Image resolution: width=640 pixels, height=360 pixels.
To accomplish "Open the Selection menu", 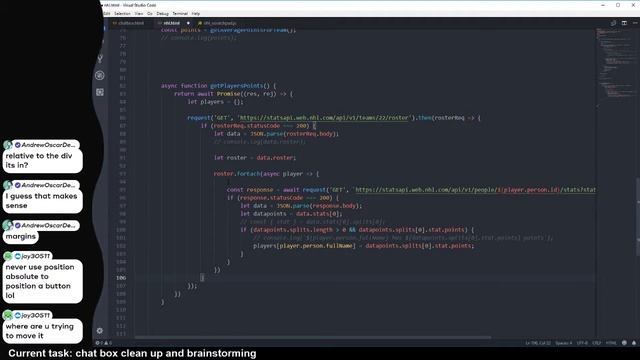I will click(122, 13).
